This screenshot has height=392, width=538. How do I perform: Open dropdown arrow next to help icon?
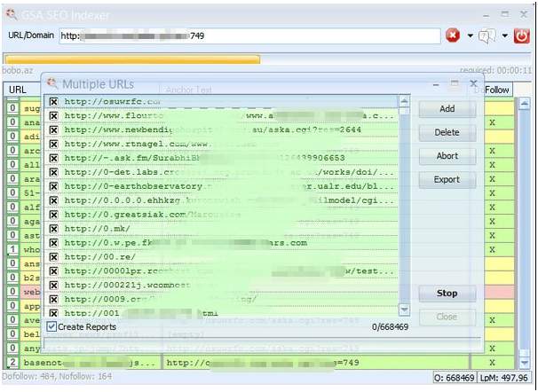click(504, 36)
